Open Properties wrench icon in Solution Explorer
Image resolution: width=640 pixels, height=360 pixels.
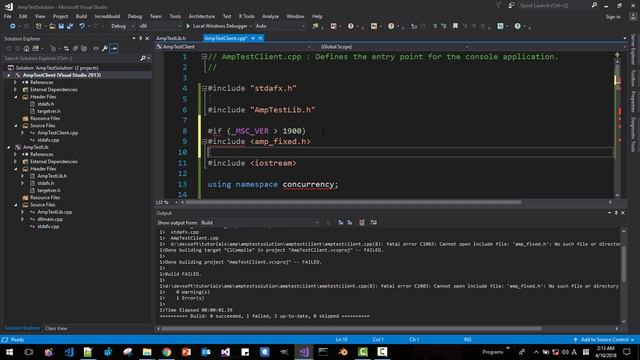click(x=105, y=49)
